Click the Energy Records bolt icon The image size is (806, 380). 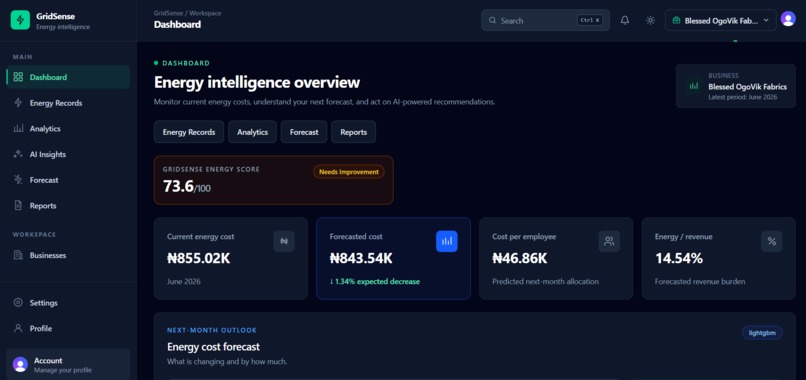click(18, 103)
